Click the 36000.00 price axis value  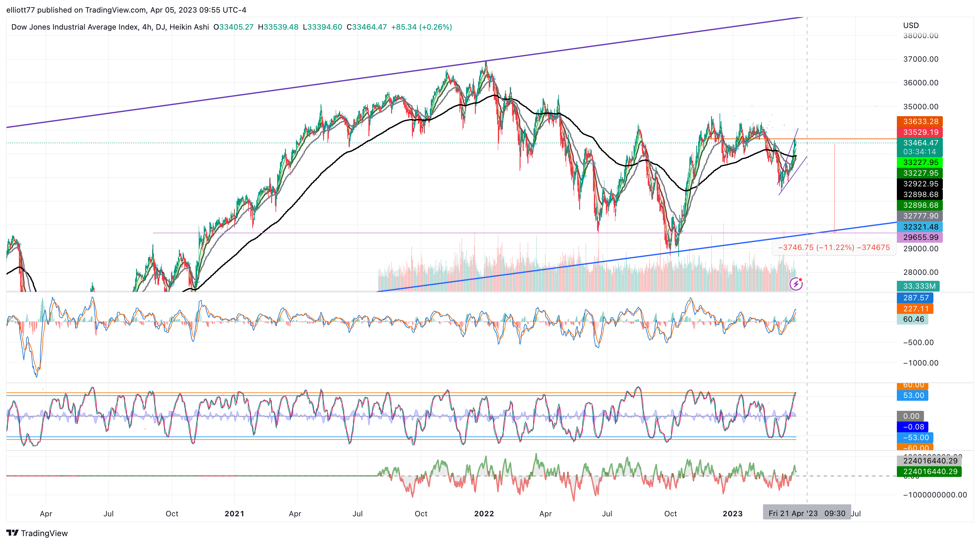921,82
